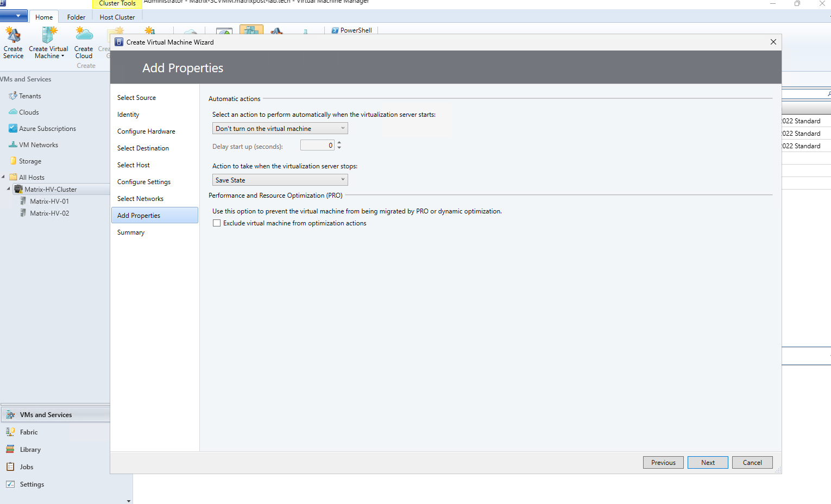This screenshot has height=504, width=831.
Task: Click Next to continue the wizard
Action: (x=708, y=463)
